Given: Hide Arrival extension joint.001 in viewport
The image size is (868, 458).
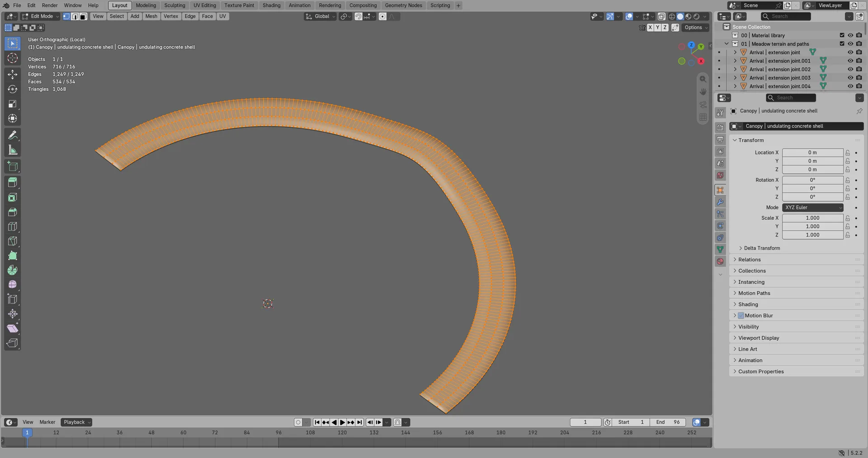Looking at the screenshot, I should (850, 61).
